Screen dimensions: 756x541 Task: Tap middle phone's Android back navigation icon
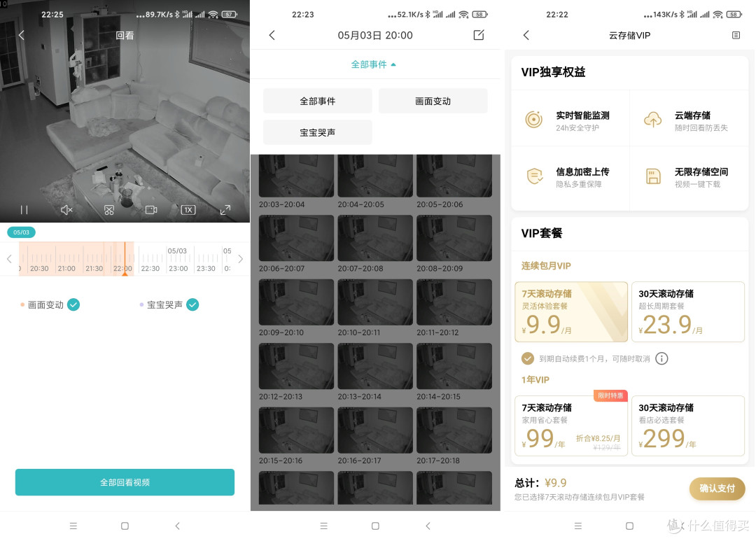click(x=428, y=526)
